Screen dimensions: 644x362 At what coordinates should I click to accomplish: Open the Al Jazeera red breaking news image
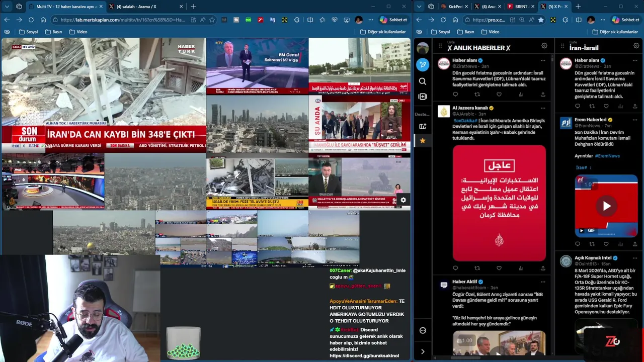[499, 203]
